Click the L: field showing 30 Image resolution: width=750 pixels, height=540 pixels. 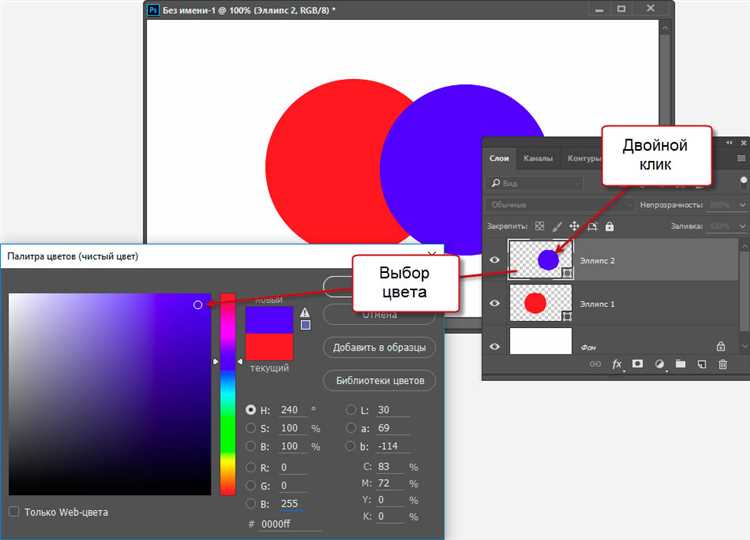[393, 410]
